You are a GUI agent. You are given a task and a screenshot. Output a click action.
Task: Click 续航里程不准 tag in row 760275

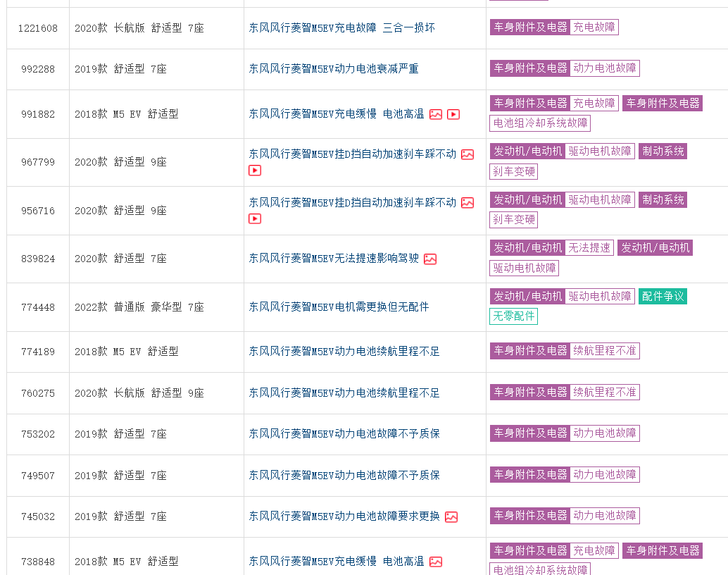click(x=605, y=392)
